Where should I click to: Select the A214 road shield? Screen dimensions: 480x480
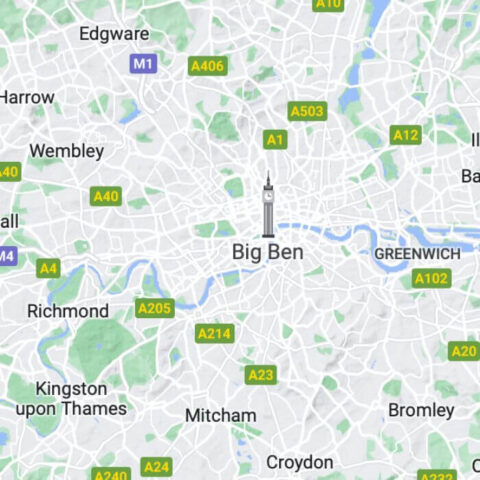click(x=214, y=333)
